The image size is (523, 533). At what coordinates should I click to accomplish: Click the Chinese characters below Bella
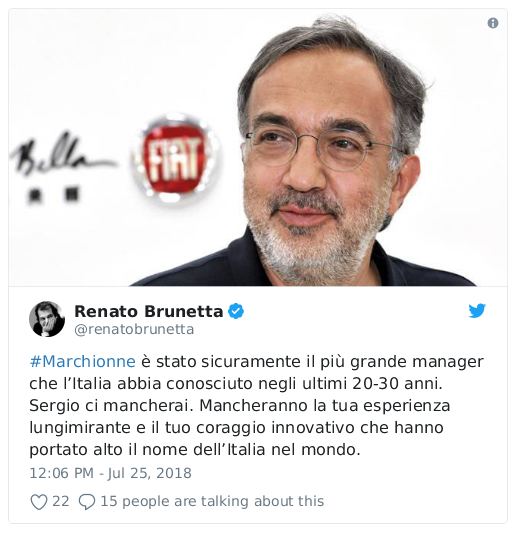point(54,193)
